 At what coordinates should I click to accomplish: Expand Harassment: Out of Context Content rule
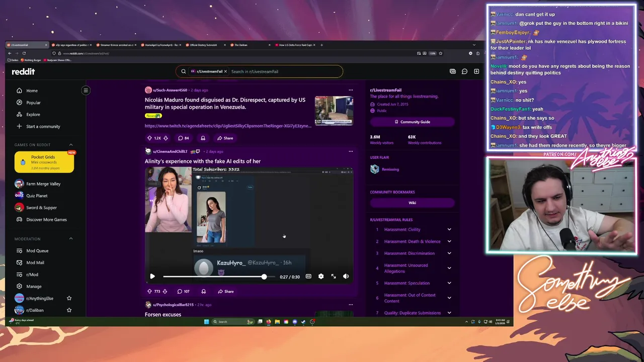[x=449, y=298]
